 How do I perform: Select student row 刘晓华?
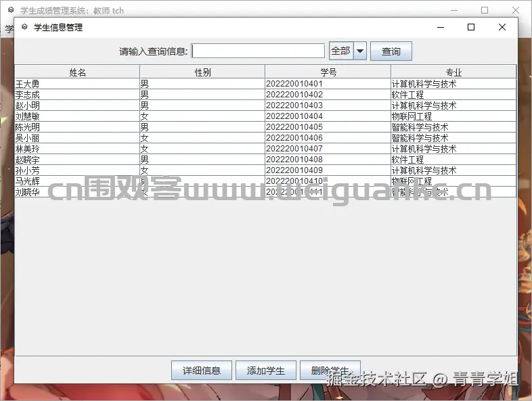pyautogui.click(x=265, y=192)
